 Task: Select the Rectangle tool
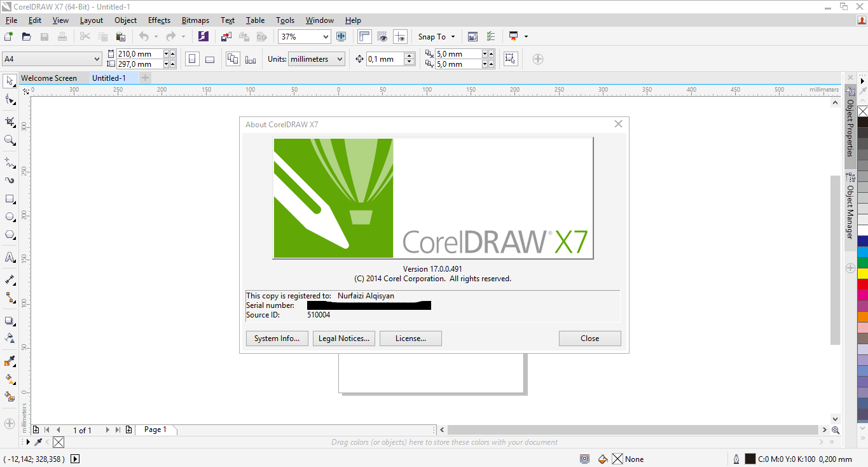click(x=10, y=199)
